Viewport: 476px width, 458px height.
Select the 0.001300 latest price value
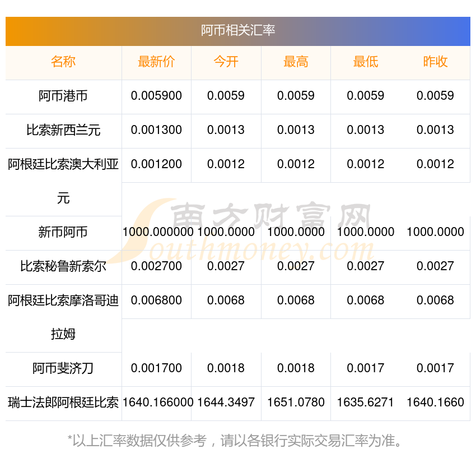coord(156,130)
